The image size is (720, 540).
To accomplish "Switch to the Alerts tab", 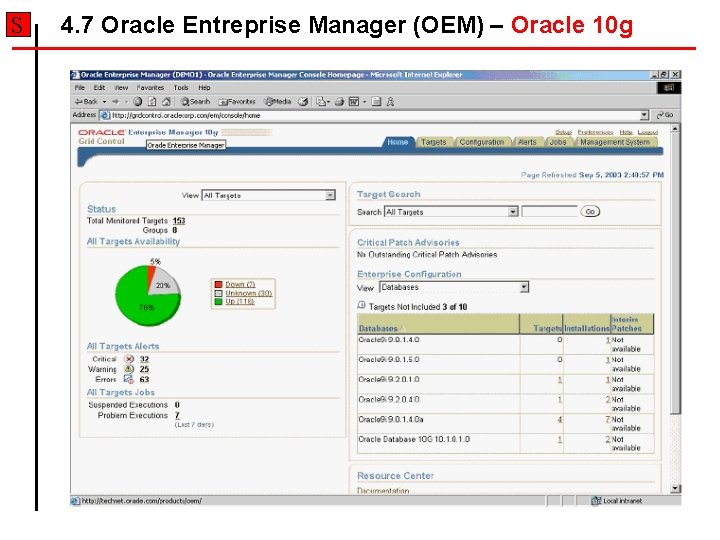I will coord(527,142).
